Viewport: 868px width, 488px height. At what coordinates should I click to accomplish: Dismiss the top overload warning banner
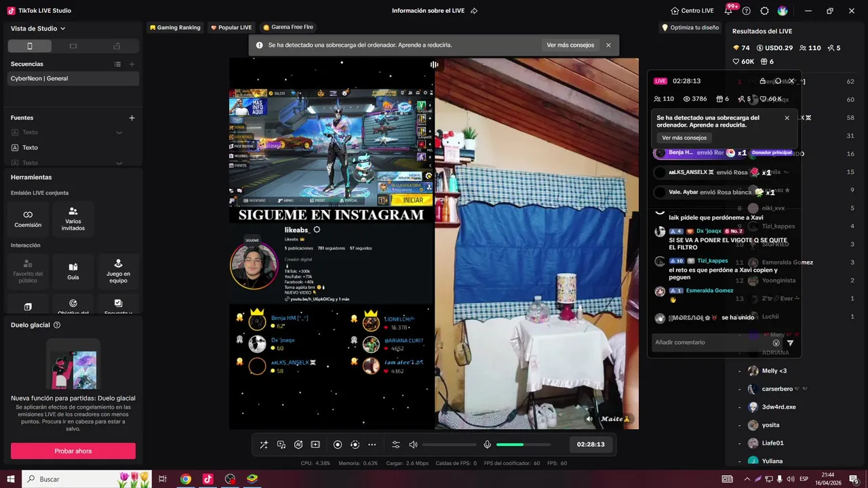[x=608, y=45]
